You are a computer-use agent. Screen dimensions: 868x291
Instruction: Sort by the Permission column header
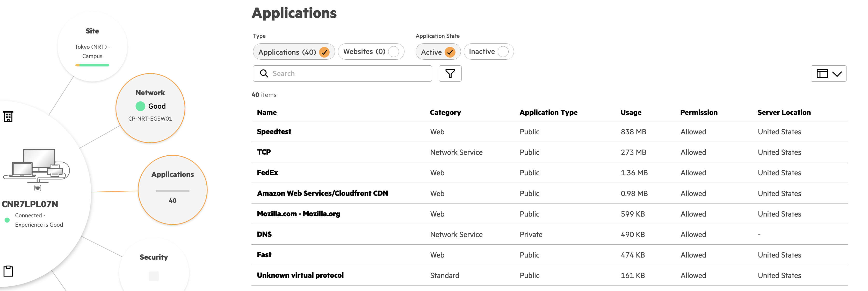[698, 112]
